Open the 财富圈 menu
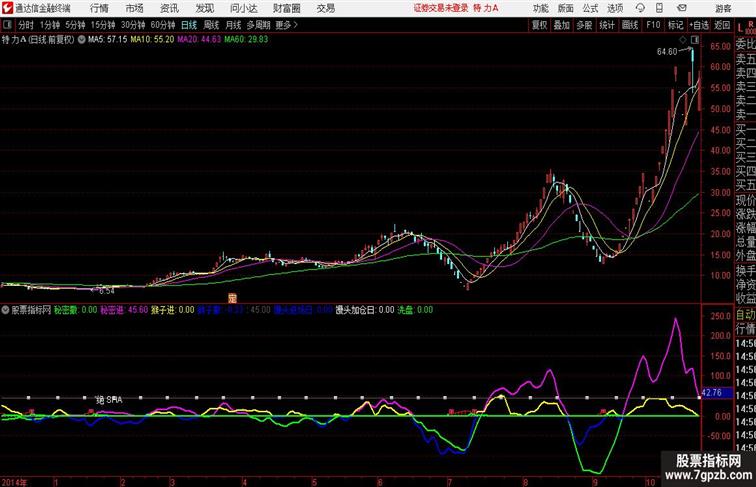This screenshot has width=756, height=487. click(x=286, y=8)
